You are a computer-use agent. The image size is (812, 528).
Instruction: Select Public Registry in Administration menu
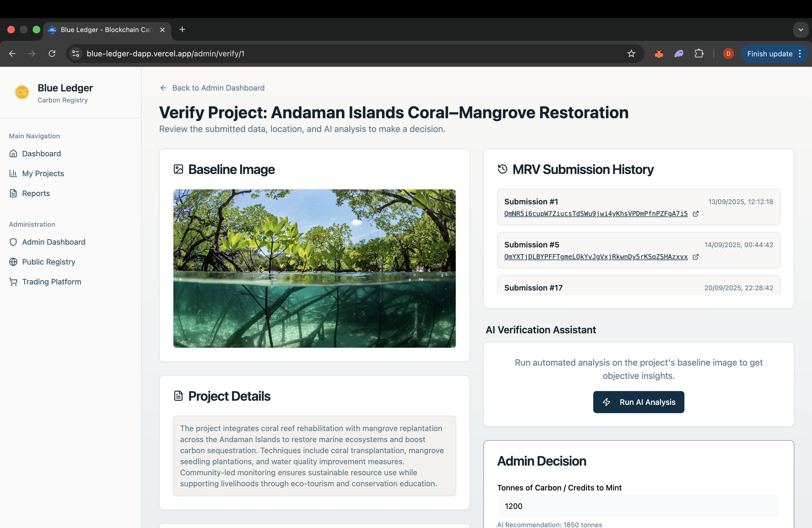48,262
